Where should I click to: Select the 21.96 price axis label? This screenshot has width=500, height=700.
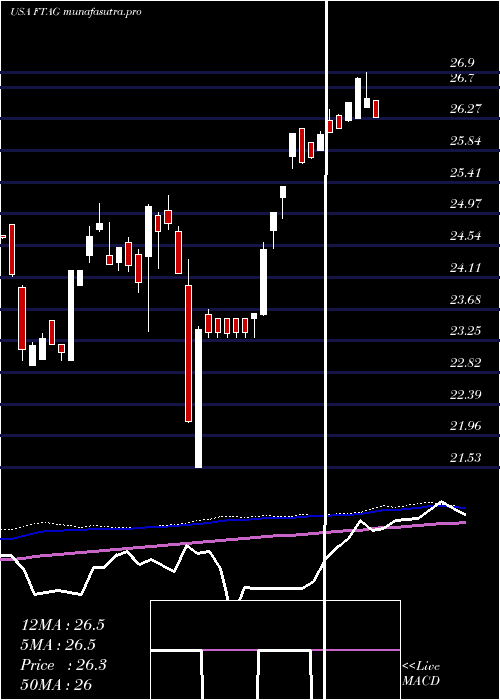click(x=466, y=426)
